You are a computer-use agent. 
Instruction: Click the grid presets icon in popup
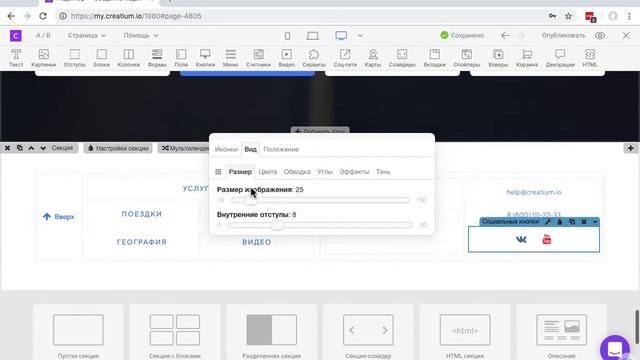click(218, 172)
